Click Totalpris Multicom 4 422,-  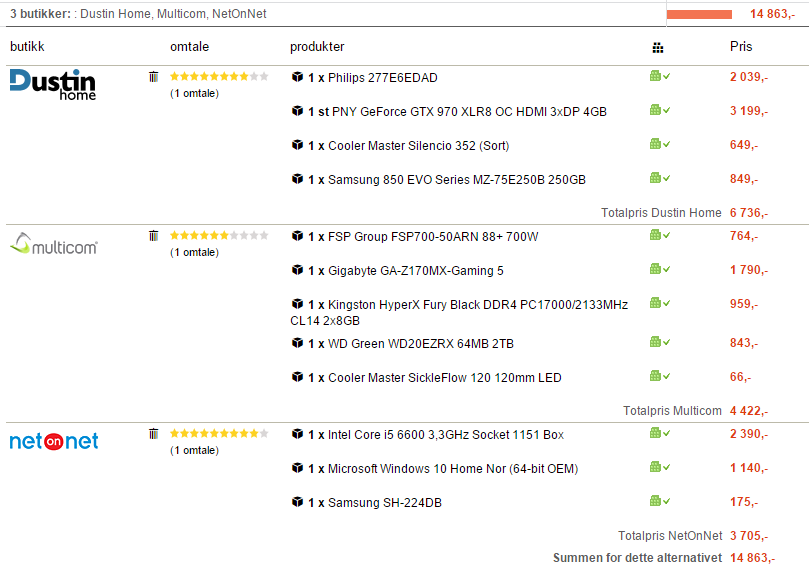pos(749,411)
